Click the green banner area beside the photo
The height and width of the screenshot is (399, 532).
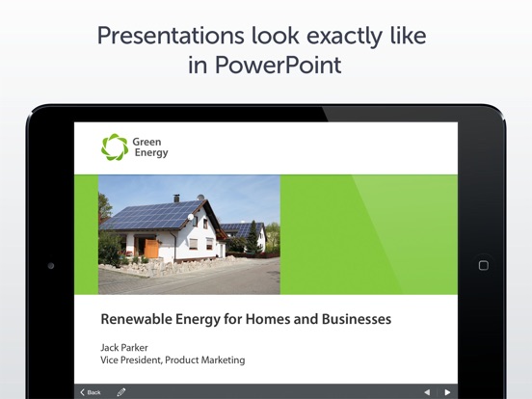368,234
